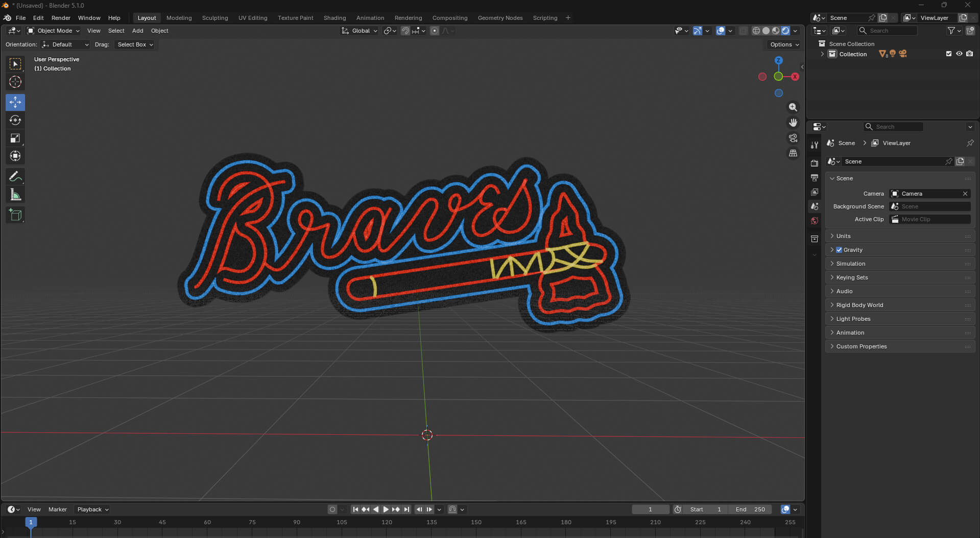Switch orthographic perspective grid icon
980x538 pixels.
(793, 153)
